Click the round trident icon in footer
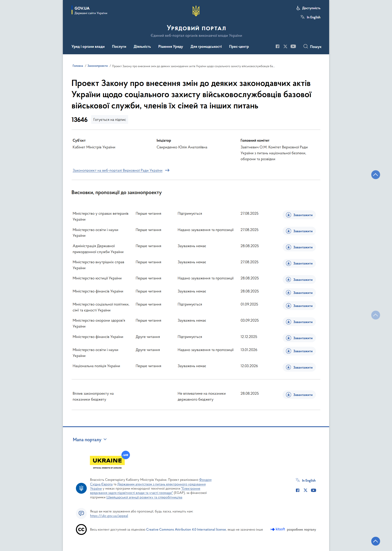Viewport: 392px width, 551px height. (x=81, y=488)
